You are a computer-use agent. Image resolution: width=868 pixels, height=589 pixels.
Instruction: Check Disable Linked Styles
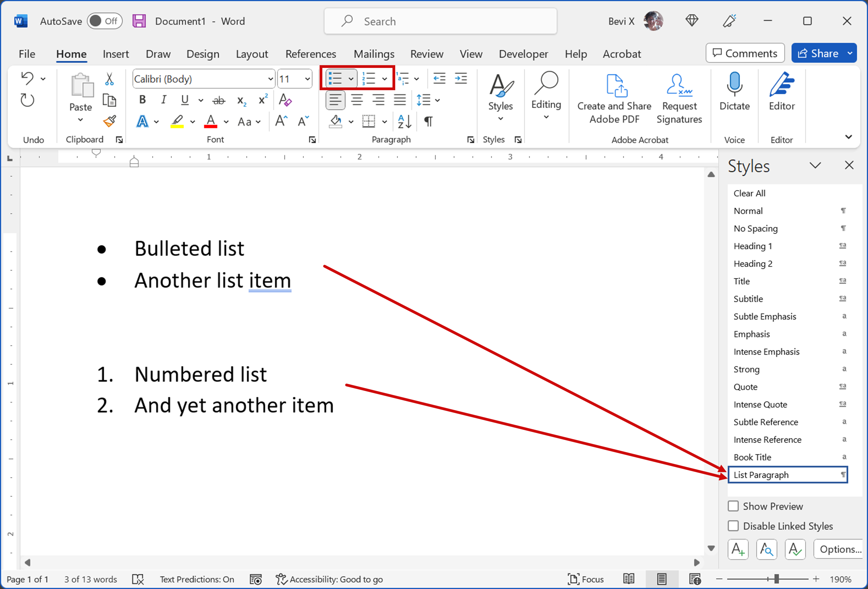tap(733, 526)
